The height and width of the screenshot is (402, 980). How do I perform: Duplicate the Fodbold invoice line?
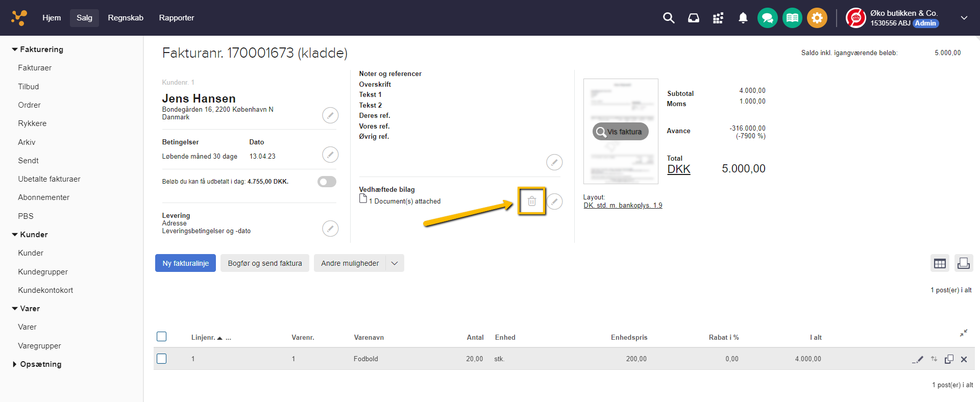pos(949,359)
